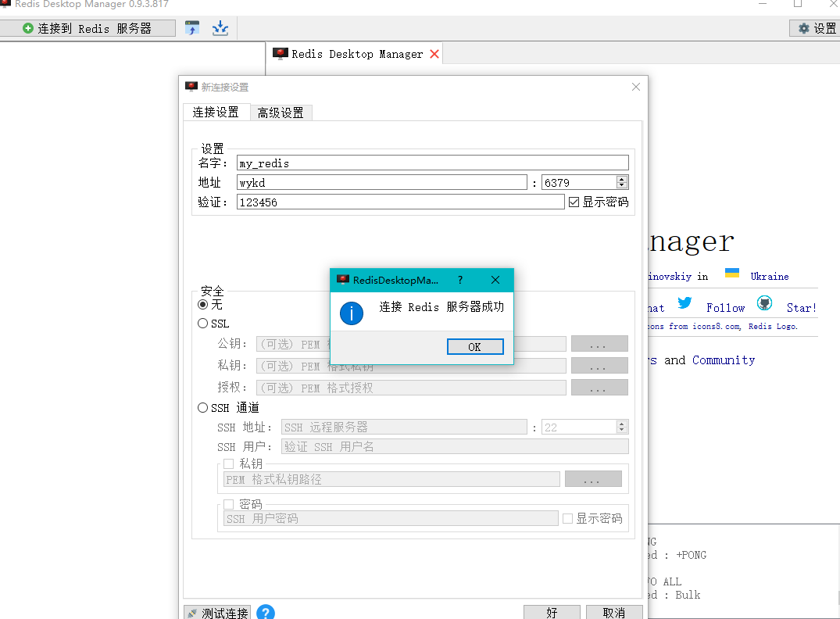Click the SSH 用户密码 field
840x619 pixels.
[391, 518]
